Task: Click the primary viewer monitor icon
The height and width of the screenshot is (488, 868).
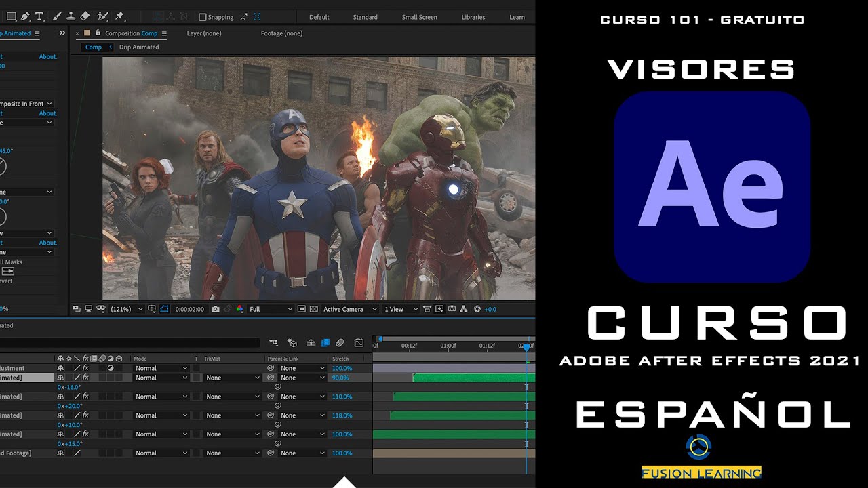Action: tap(88, 309)
